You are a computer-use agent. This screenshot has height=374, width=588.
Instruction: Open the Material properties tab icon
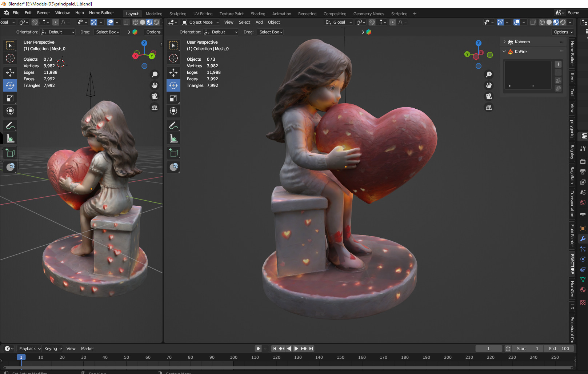(583, 290)
